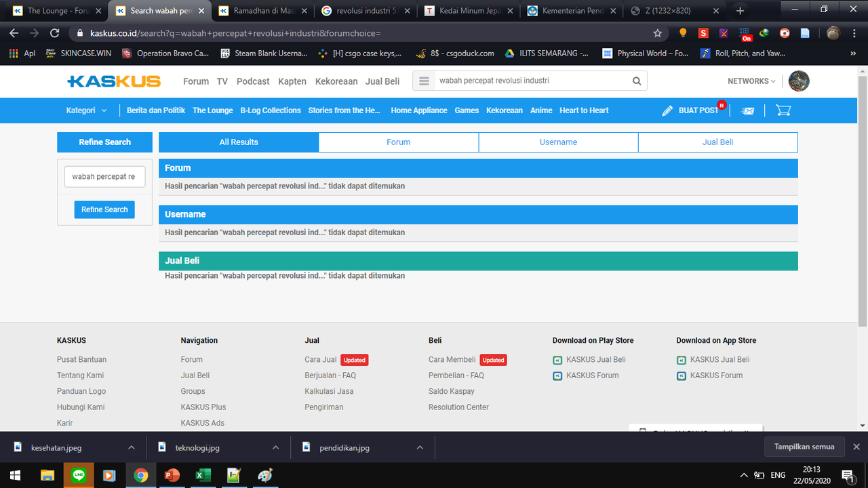The width and height of the screenshot is (868, 488).
Task: Select the Username results tab
Action: (559, 142)
